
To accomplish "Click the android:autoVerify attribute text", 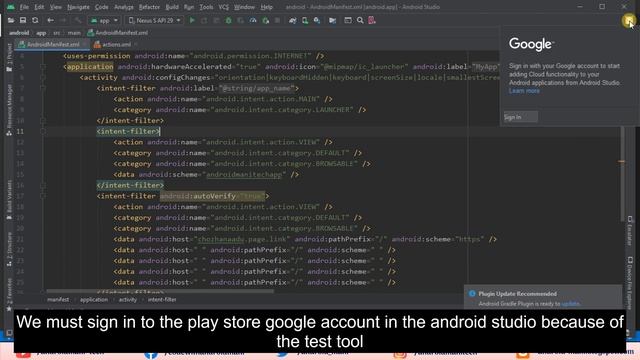I will pyautogui.click(x=198, y=196).
